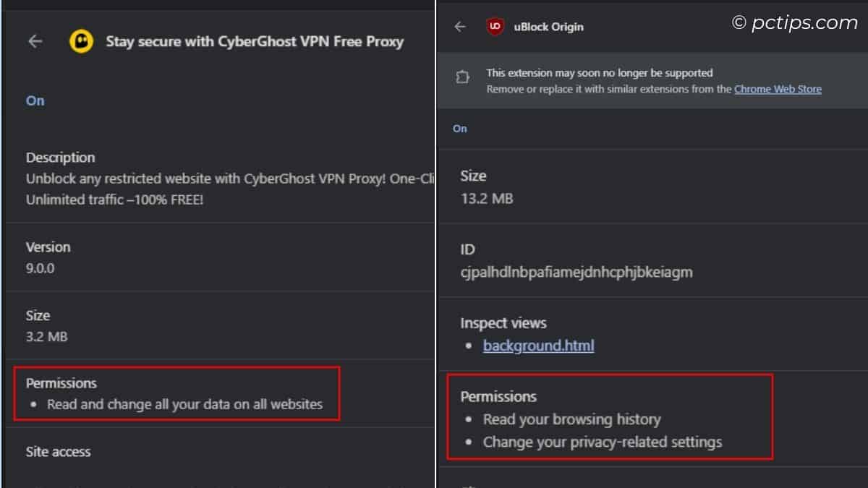Open the Chrome Web Store link
The height and width of the screenshot is (488, 868).
[x=778, y=88]
